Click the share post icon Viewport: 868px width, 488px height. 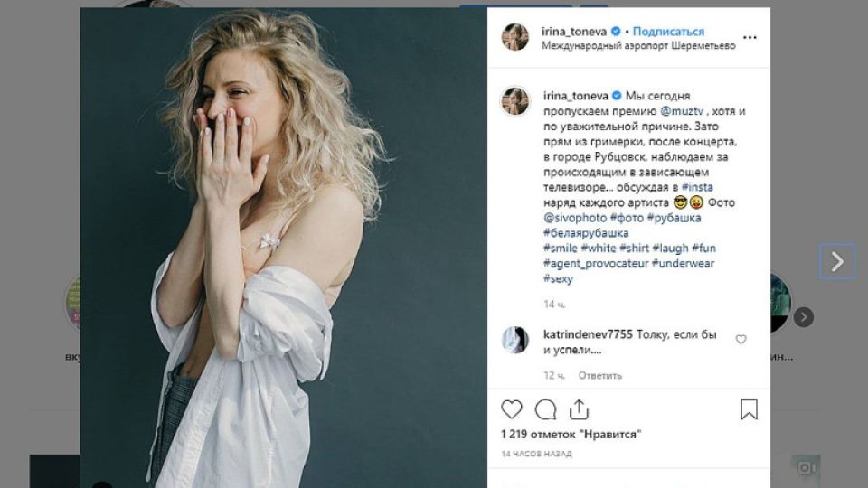tap(579, 409)
